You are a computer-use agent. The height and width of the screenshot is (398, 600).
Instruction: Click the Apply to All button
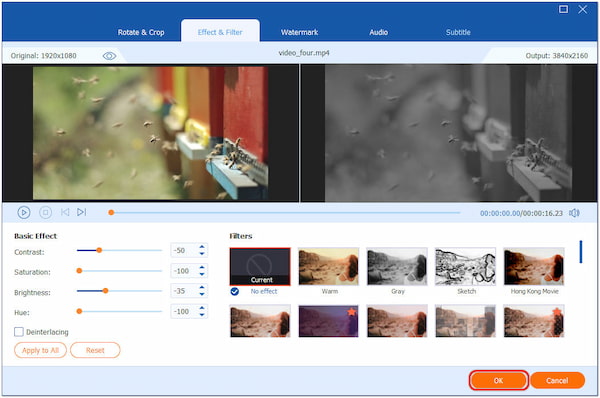click(x=40, y=350)
